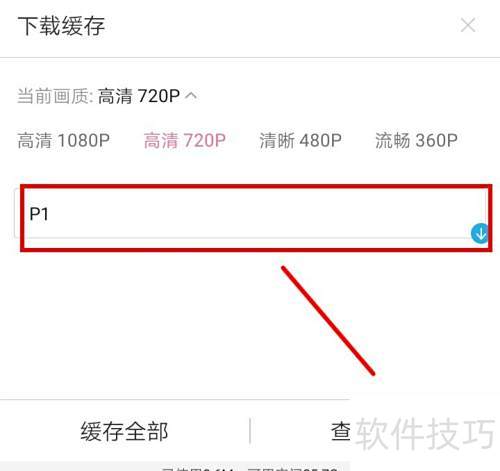Select 高清 1080P quality
The height and width of the screenshot is (471, 500).
pyautogui.click(x=63, y=140)
